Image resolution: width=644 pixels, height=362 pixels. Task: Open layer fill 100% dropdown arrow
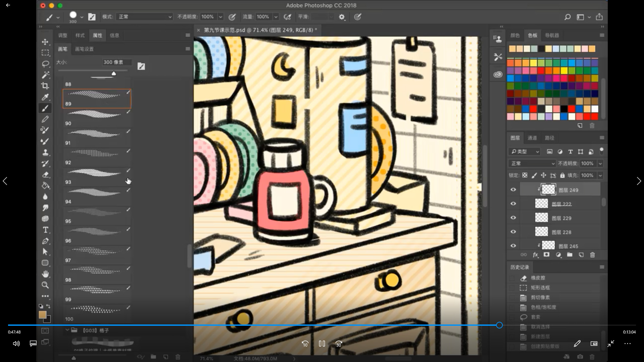point(600,175)
